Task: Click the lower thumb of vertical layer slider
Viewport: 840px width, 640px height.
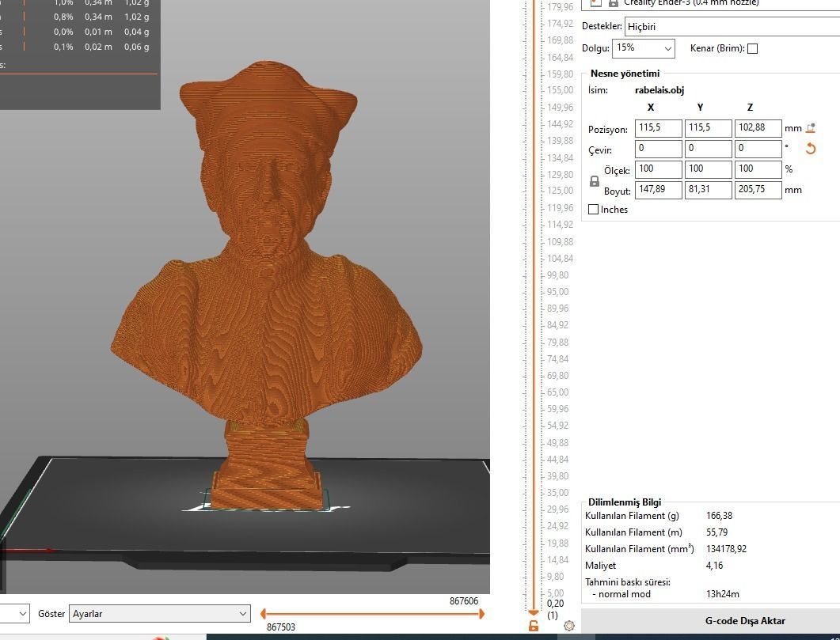Action: point(533,613)
